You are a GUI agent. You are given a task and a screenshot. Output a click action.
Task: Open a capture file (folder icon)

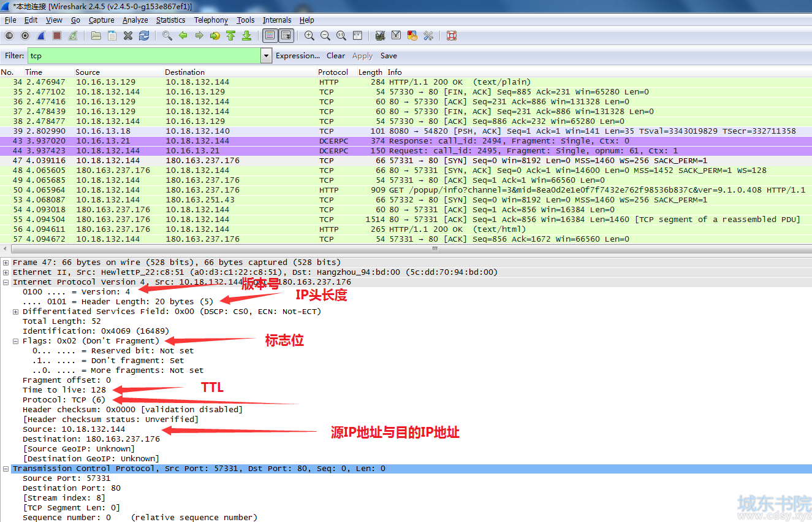(x=96, y=36)
